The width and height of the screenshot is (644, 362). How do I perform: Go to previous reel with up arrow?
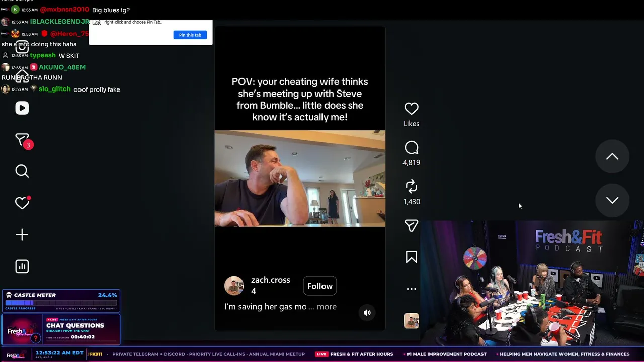pyautogui.click(x=612, y=157)
